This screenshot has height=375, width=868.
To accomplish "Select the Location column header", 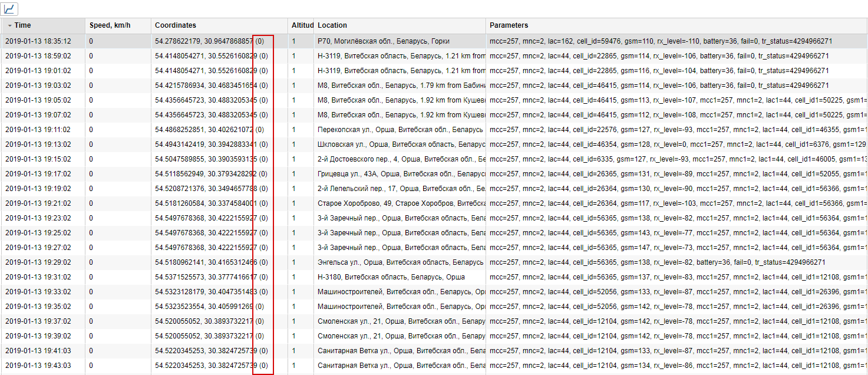I will click(x=332, y=25).
